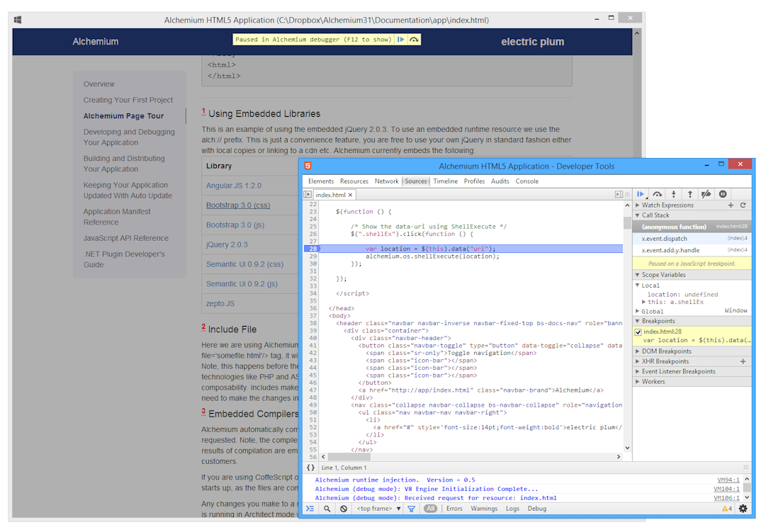Click the Alchemium brand in the navbar
This screenshot has width=766, height=532.
(95, 42)
